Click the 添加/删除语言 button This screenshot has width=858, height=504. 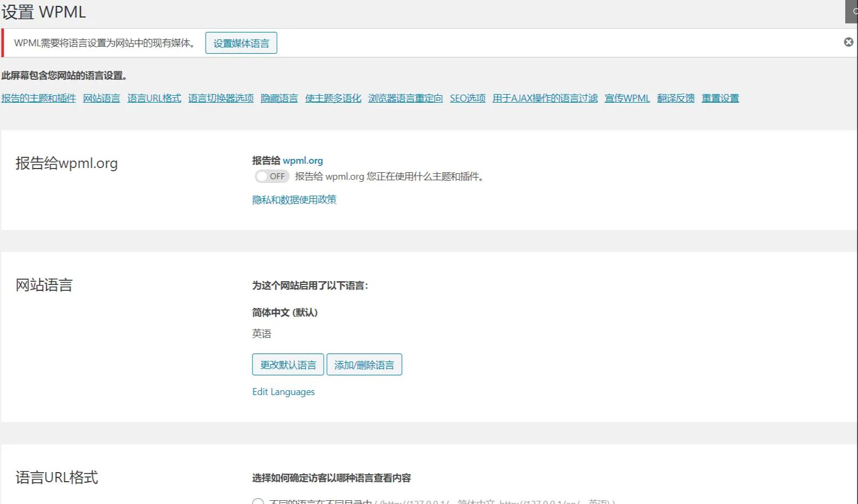click(x=364, y=365)
